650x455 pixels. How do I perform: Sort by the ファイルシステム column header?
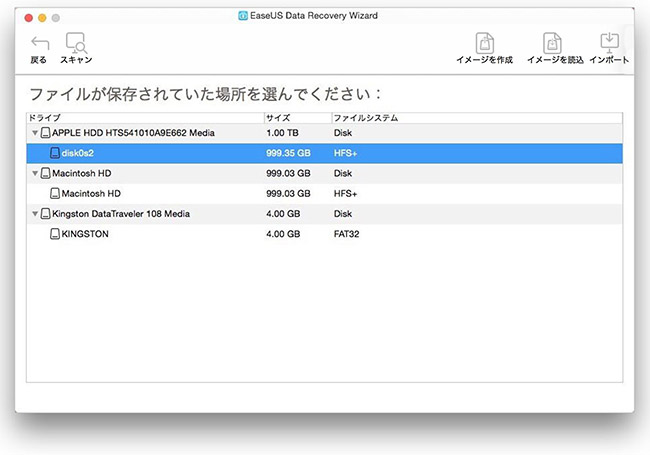pos(477,118)
